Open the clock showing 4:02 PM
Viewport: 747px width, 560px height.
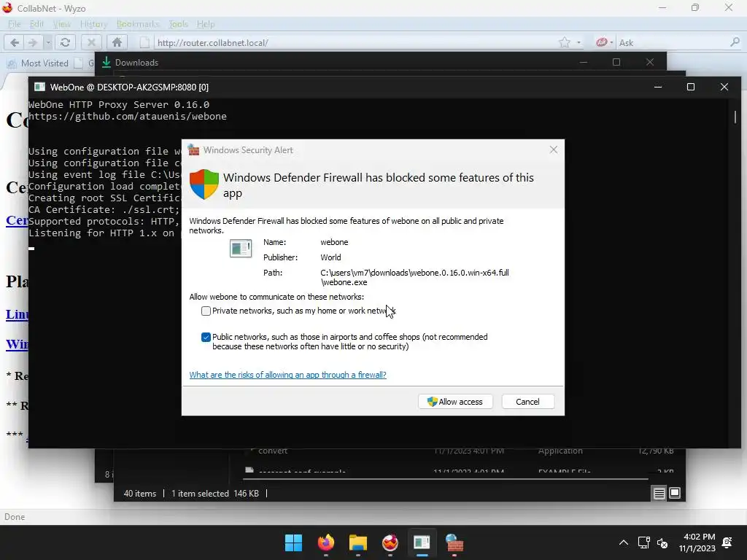click(697, 542)
